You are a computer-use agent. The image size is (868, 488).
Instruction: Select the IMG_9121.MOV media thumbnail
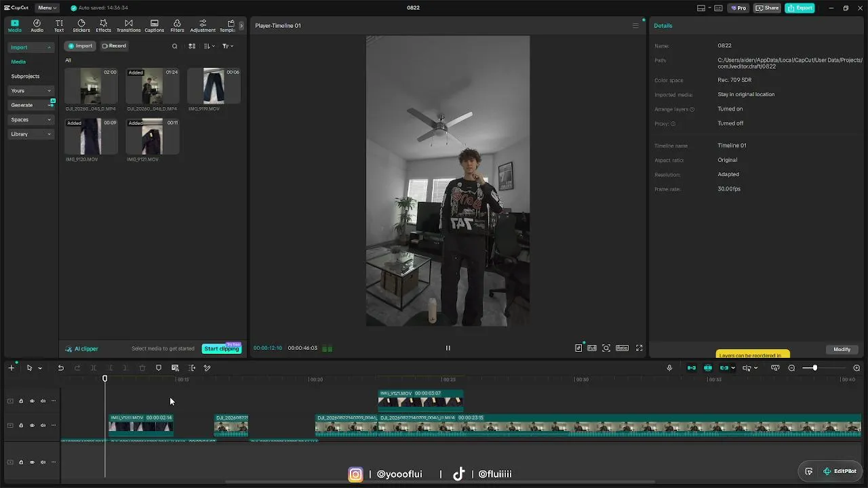[x=153, y=137]
